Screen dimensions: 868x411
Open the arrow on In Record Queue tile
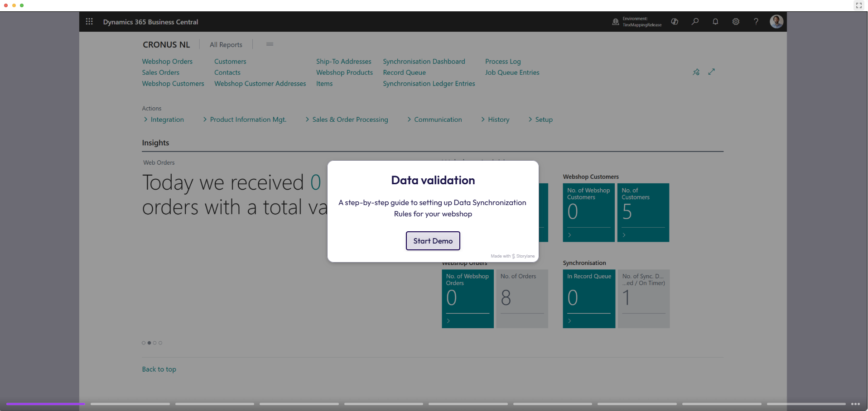click(x=569, y=321)
